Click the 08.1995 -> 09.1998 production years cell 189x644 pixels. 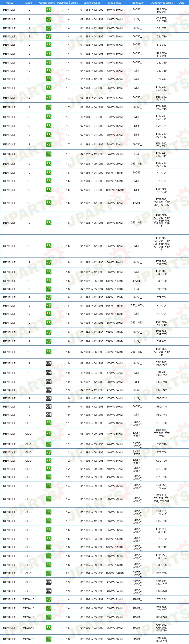[x=92, y=565]
